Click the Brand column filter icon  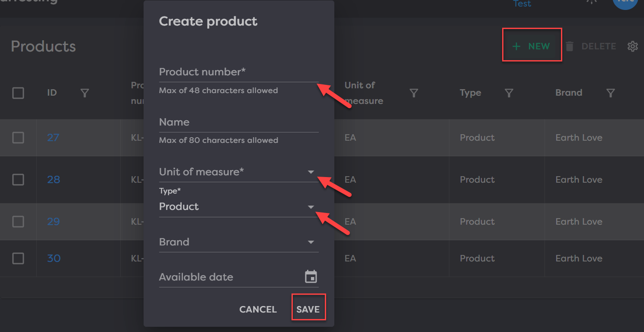pyautogui.click(x=610, y=93)
